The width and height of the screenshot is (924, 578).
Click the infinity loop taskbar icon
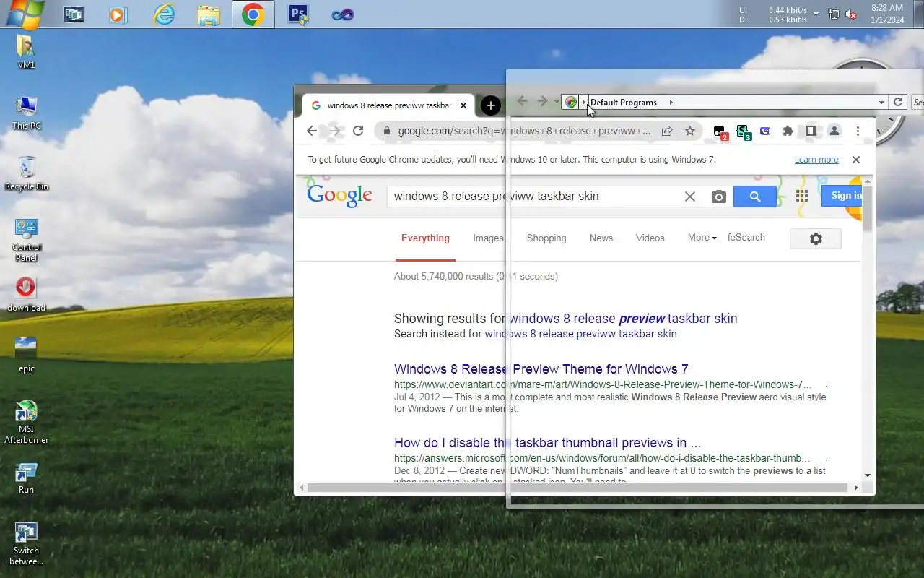point(343,14)
